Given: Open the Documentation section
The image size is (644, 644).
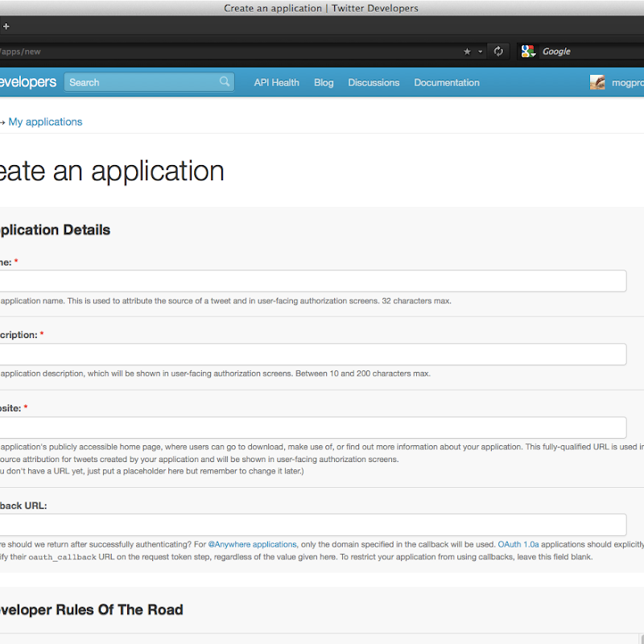Looking at the screenshot, I should pos(447,83).
